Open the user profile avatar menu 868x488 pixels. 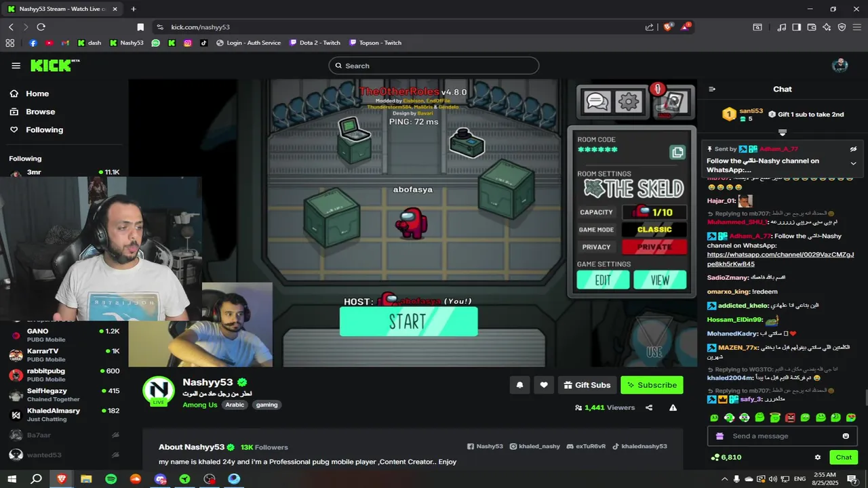pyautogui.click(x=840, y=66)
